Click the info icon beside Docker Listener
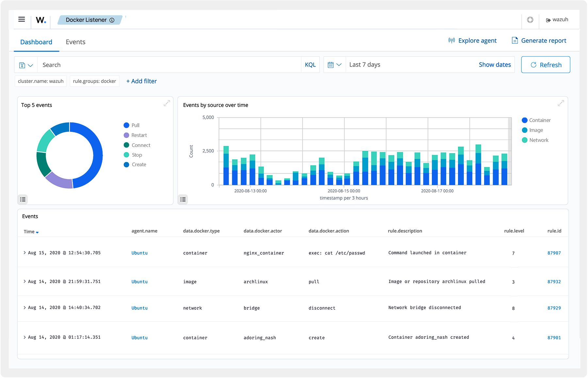This screenshot has width=588, height=378. tap(112, 20)
